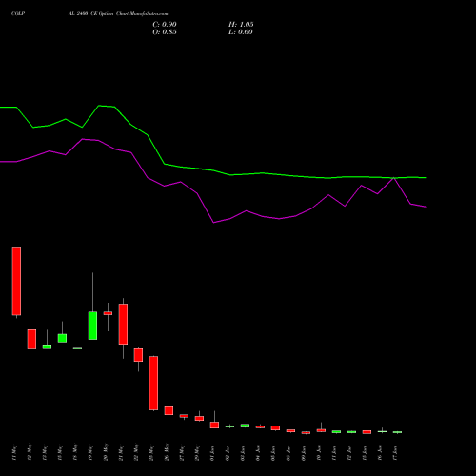Click the '01 Jun' date label on the axis

coord(212,453)
